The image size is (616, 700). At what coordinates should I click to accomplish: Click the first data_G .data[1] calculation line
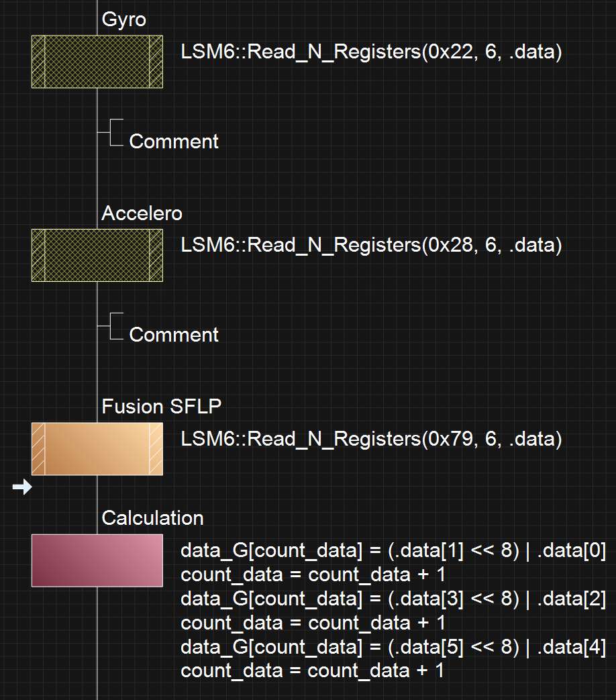click(393, 551)
